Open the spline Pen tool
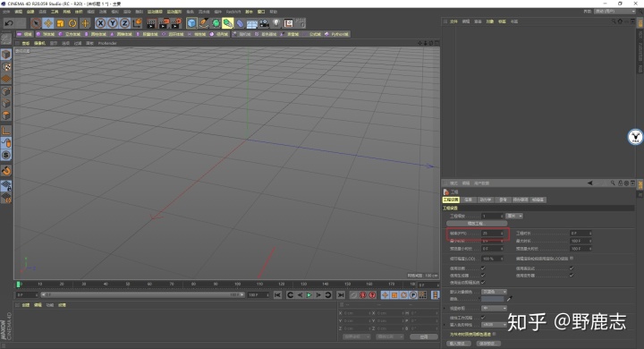 tap(204, 23)
